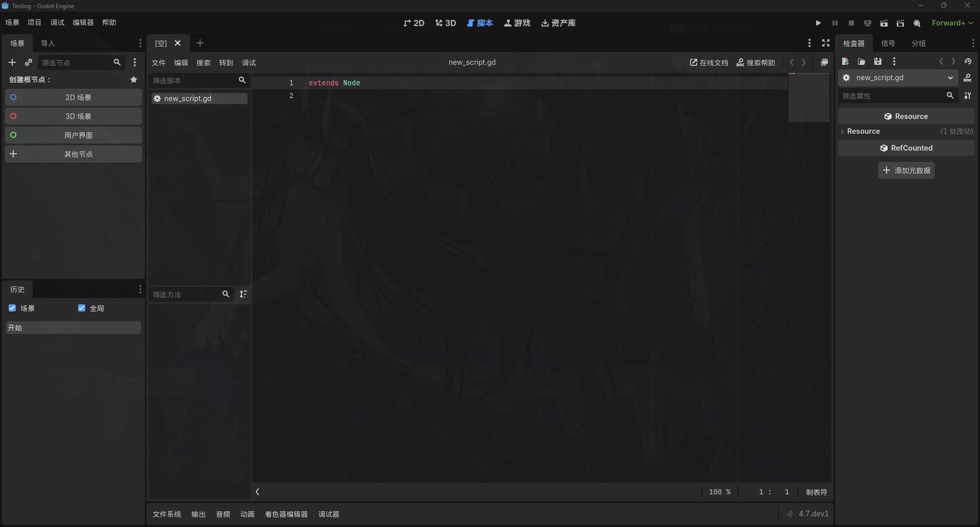The width and height of the screenshot is (980, 527).
Task: Run the current scene clapperboard icon
Action: coord(884,23)
